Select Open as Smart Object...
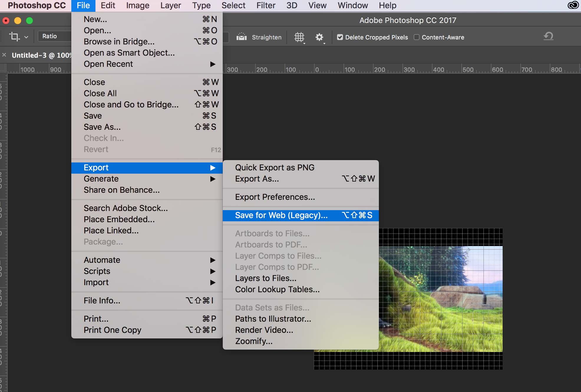This screenshot has height=392, width=581. point(147,53)
